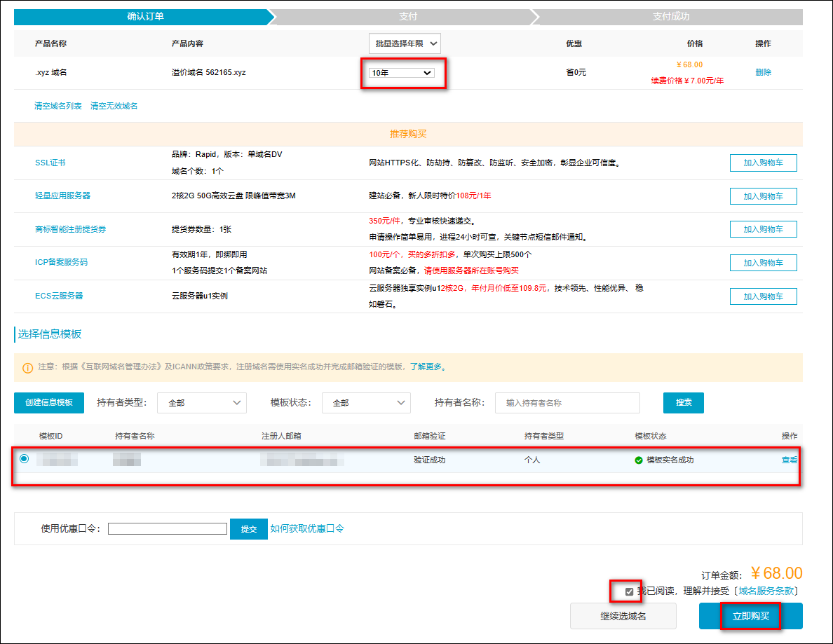Add SSL证书 to the shopping cart
The height and width of the screenshot is (644, 833).
(x=763, y=163)
